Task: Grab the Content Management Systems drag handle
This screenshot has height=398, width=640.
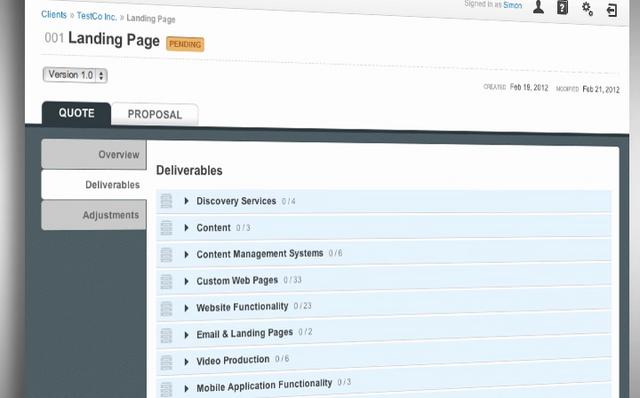Action: click(166, 255)
